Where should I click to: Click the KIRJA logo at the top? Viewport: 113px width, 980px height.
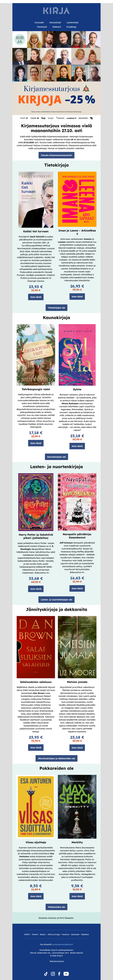[56, 11]
